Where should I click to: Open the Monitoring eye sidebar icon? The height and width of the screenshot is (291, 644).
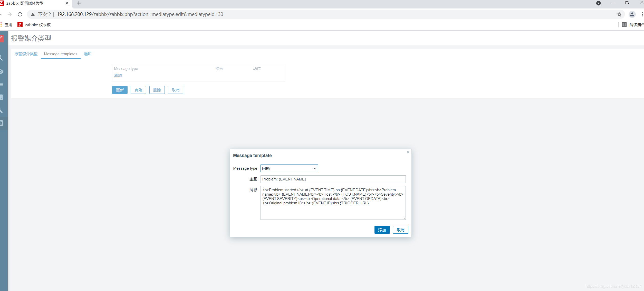click(2, 72)
